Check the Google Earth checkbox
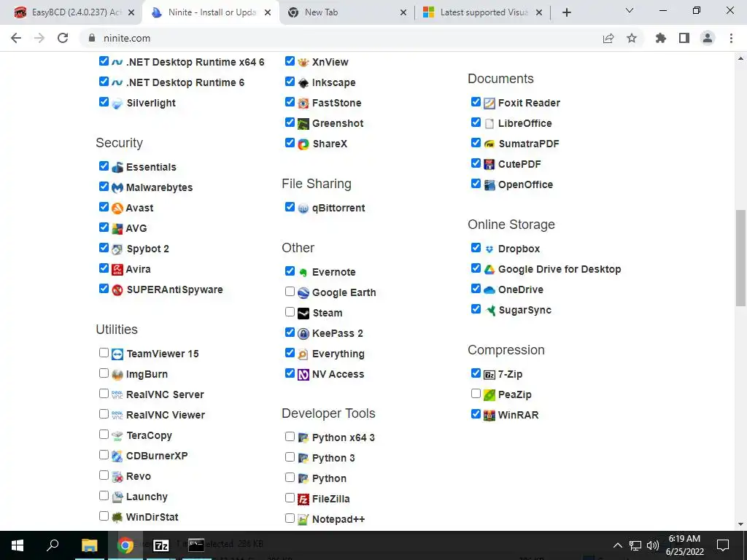 [290, 292]
